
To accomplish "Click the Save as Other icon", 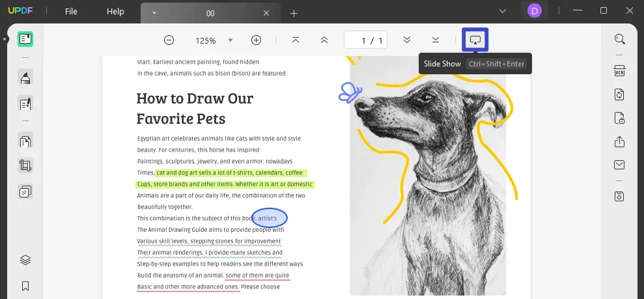I will coord(619,196).
